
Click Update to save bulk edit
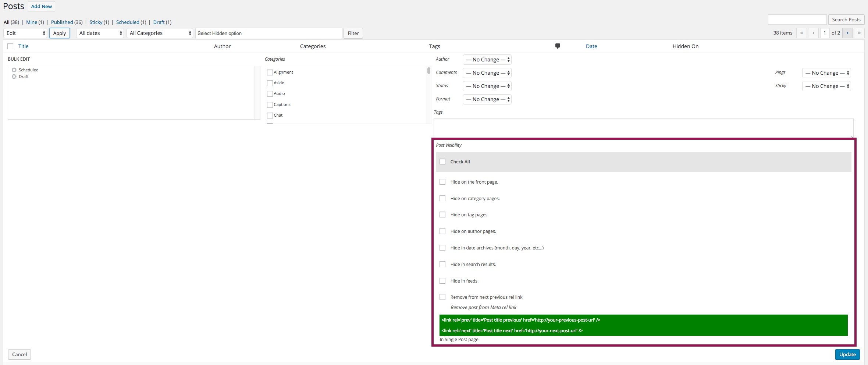[x=847, y=354]
